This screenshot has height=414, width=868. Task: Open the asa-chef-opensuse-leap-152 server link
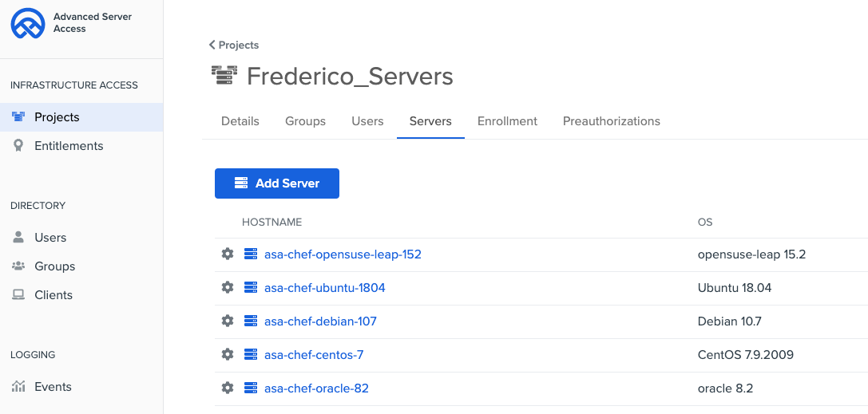[343, 254]
